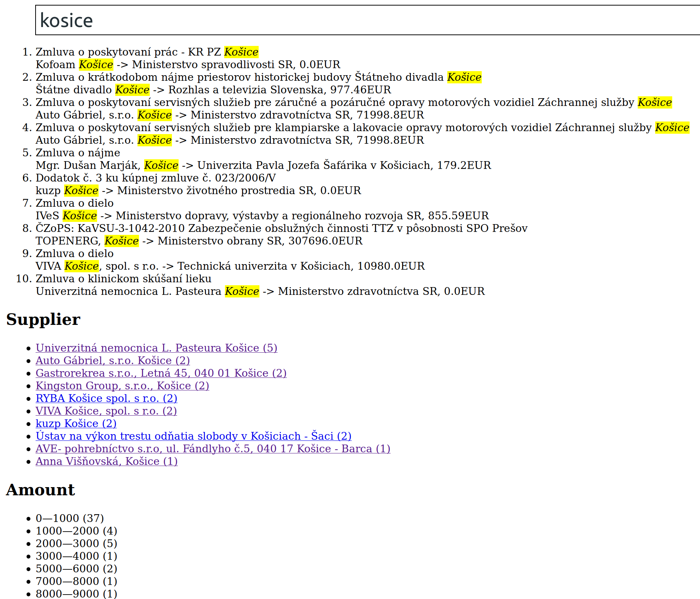Click result about krátkodobom nájme priestorov historickej budovy
The image size is (700, 599).
(259, 77)
